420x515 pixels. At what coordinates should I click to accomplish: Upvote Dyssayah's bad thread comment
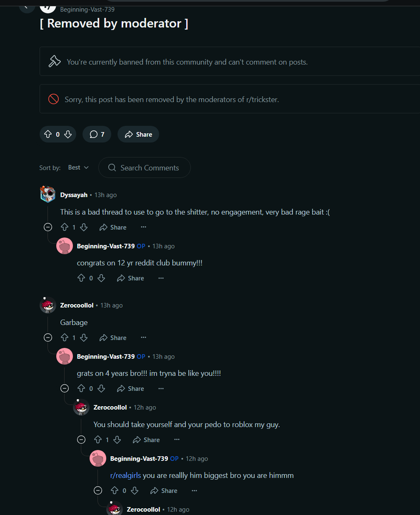(x=65, y=227)
